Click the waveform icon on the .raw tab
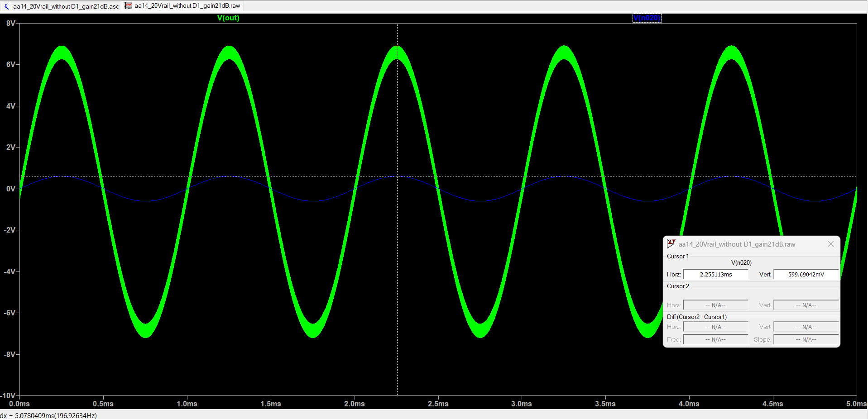The height and width of the screenshot is (419, 868). [128, 6]
